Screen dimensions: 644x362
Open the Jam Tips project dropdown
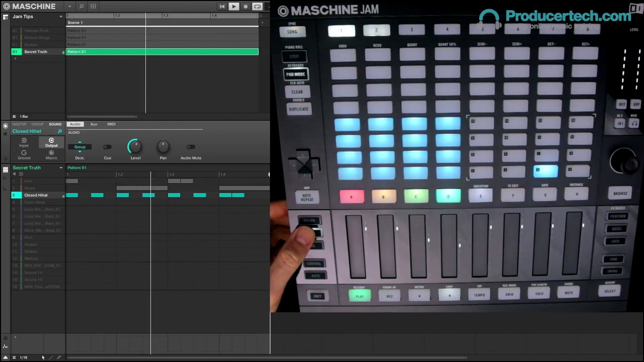tap(61, 17)
